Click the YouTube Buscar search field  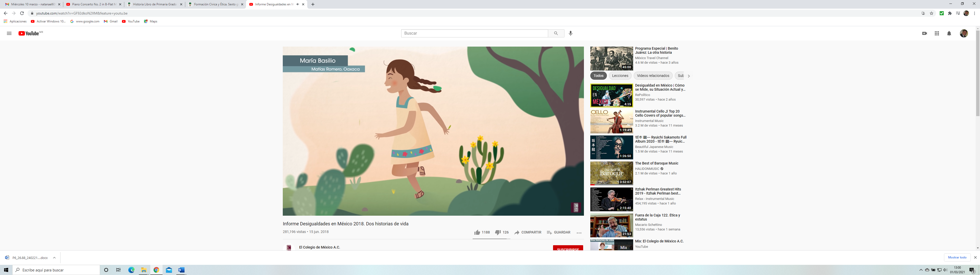click(x=474, y=33)
